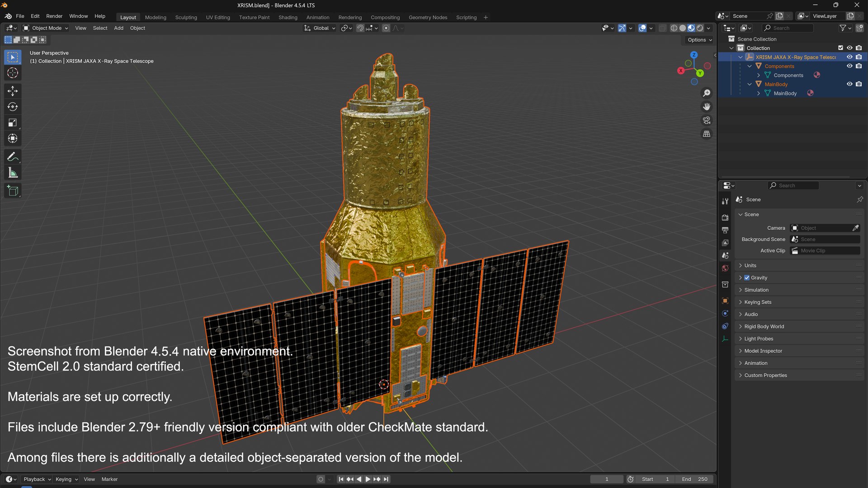This screenshot has height=488, width=868.
Task: Open the Playback popover
Action: [x=37, y=479]
